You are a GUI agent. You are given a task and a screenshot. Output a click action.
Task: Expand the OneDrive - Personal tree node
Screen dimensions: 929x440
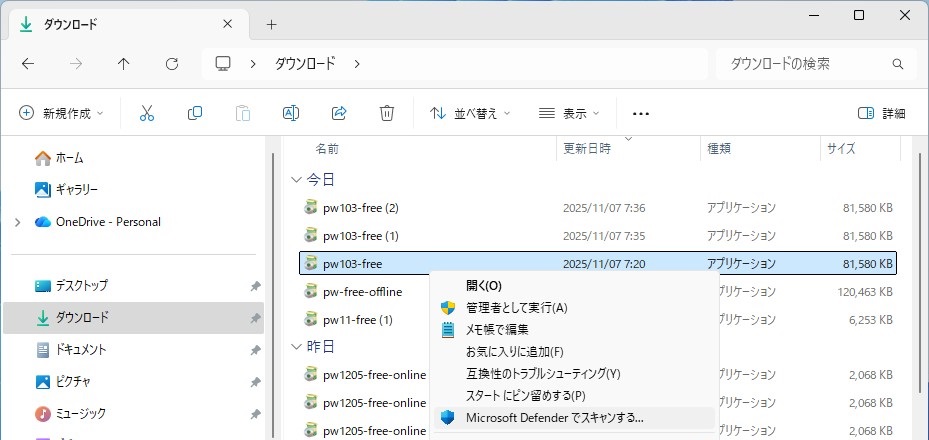pyautogui.click(x=17, y=222)
